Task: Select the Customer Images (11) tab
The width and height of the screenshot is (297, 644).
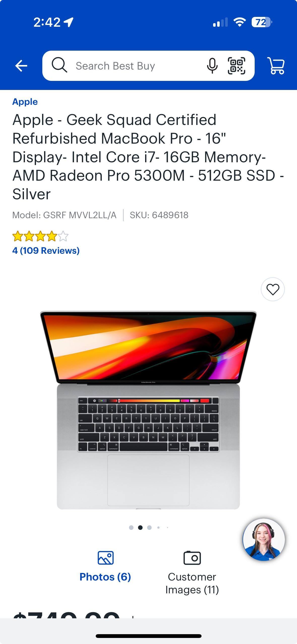Action: pyautogui.click(x=192, y=573)
